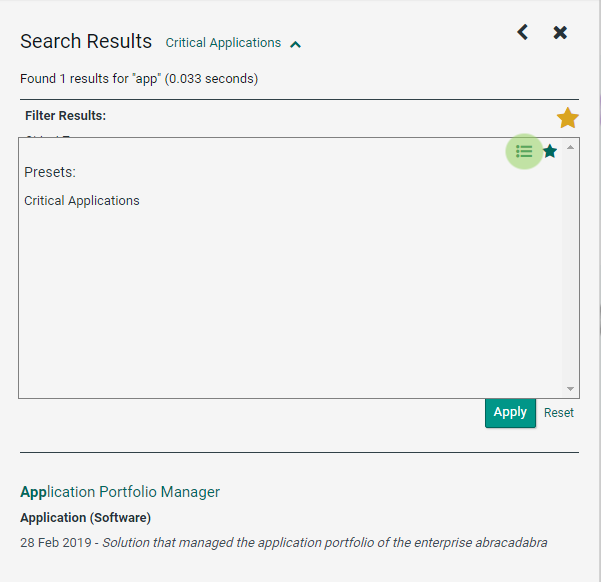The width and height of the screenshot is (601, 582).
Task: Click the presets panel scrollbar track
Action: click(x=571, y=270)
